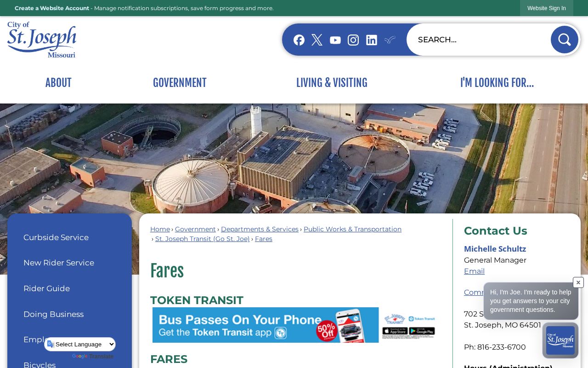588x368 pixels.
Task: Follow Public Works & Transportation breadcrumb
Action: pyautogui.click(x=352, y=229)
